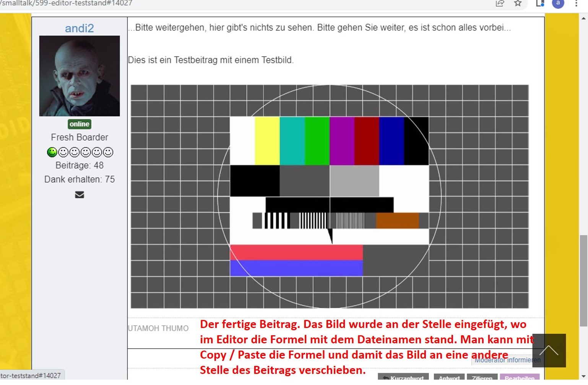The height and width of the screenshot is (385, 588).
Task: Click the online status badge
Action: pos(80,124)
